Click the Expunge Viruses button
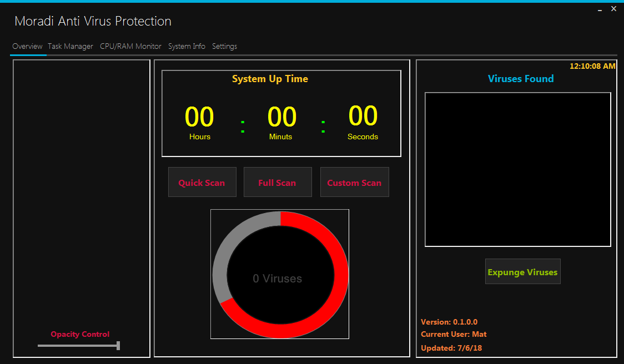This screenshot has width=624, height=364. [522, 271]
